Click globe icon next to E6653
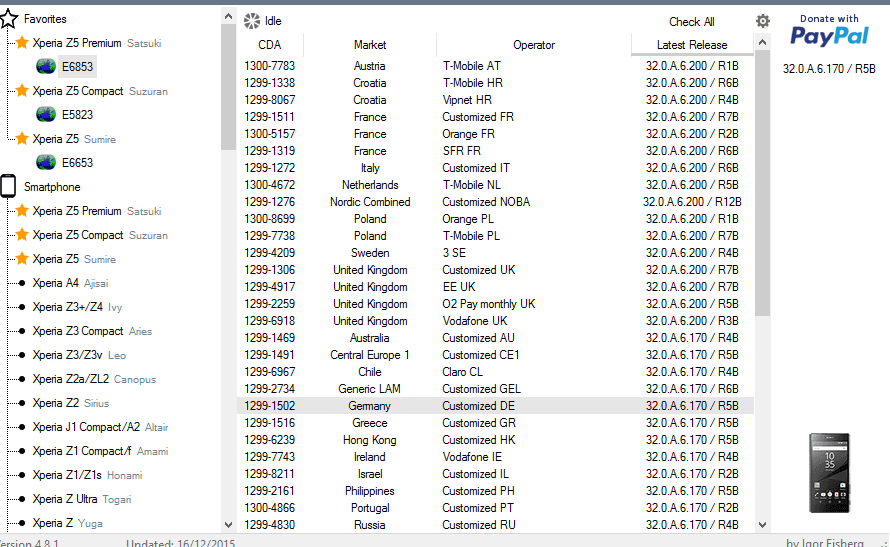The width and height of the screenshot is (890, 547). click(45, 163)
